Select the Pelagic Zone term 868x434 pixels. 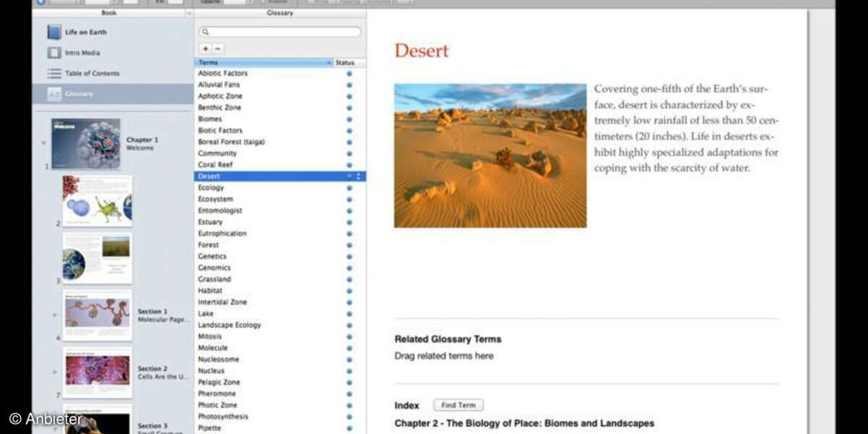click(219, 382)
